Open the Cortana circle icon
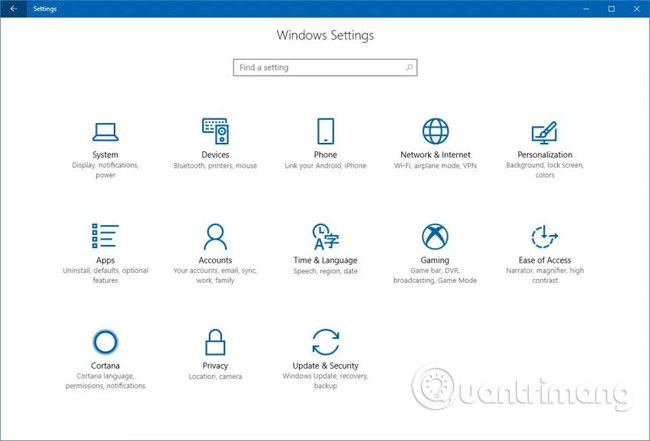650x441 pixels. point(105,342)
